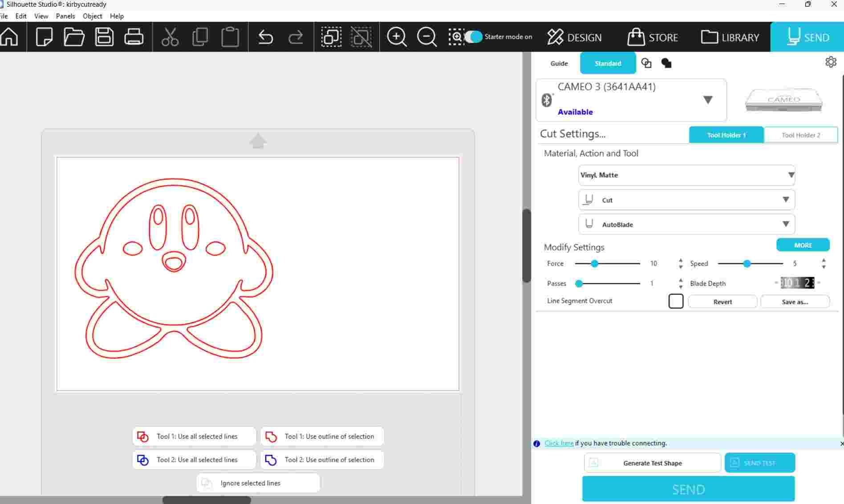
Task: Click the info icon in the connection notice
Action: pyautogui.click(x=537, y=444)
